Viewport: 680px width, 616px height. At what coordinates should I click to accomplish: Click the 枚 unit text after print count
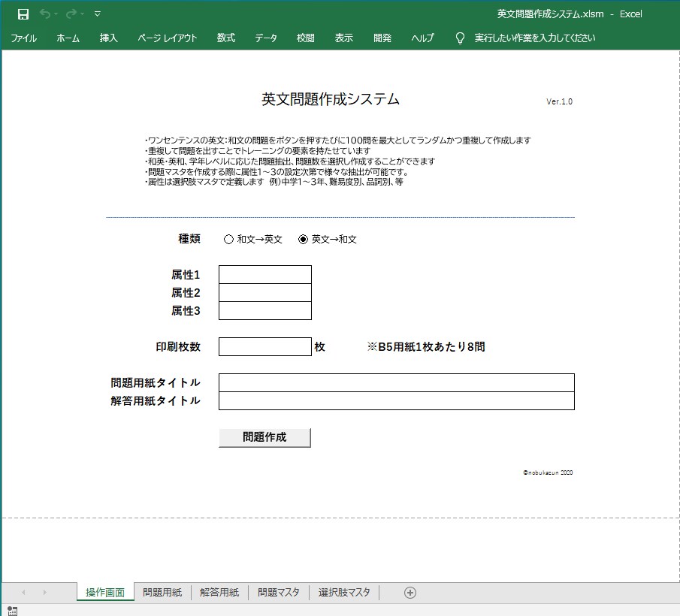click(320, 347)
